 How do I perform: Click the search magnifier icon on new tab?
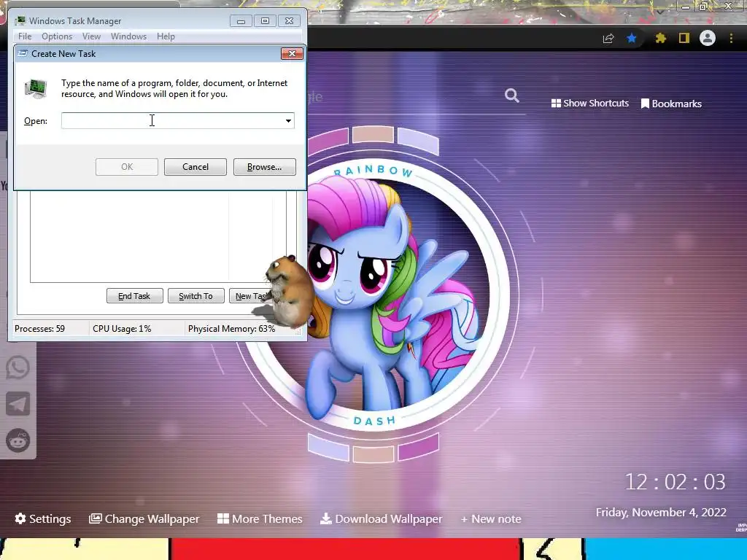pyautogui.click(x=511, y=96)
